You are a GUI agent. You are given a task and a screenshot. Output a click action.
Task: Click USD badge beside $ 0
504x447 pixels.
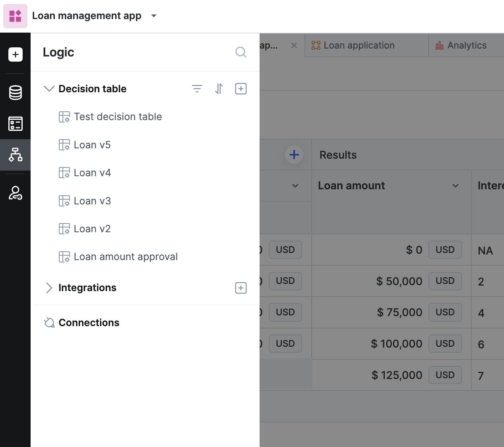[x=445, y=250]
